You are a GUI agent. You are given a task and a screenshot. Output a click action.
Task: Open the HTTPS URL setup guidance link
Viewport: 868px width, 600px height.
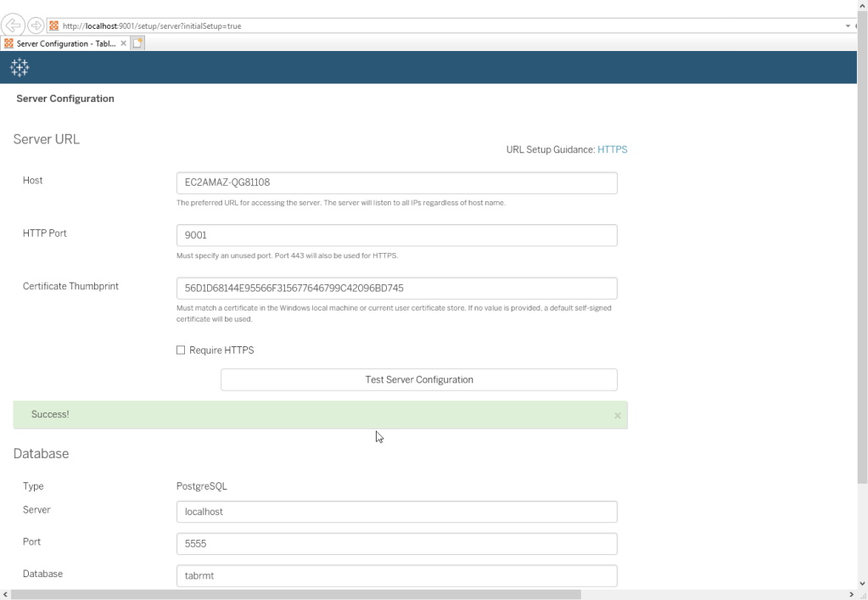612,149
